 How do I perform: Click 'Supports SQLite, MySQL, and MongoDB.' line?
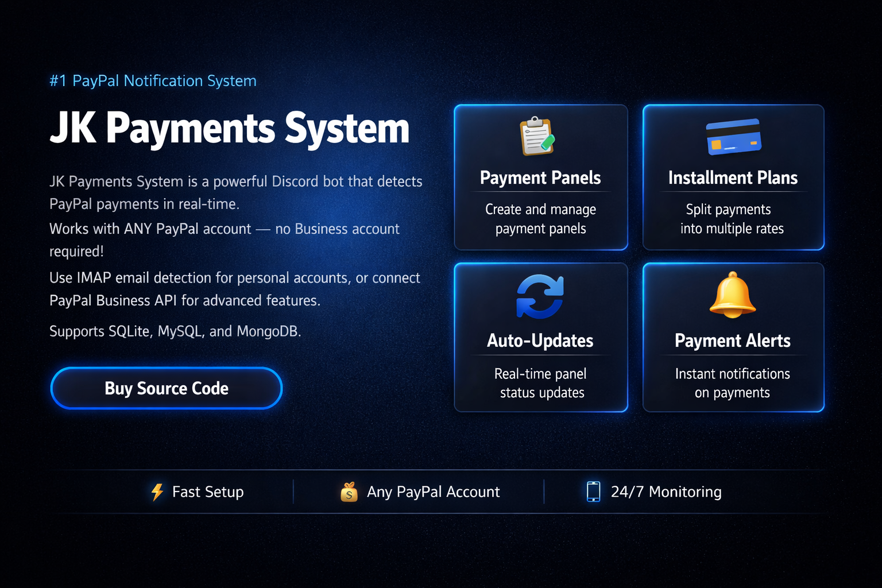click(175, 331)
